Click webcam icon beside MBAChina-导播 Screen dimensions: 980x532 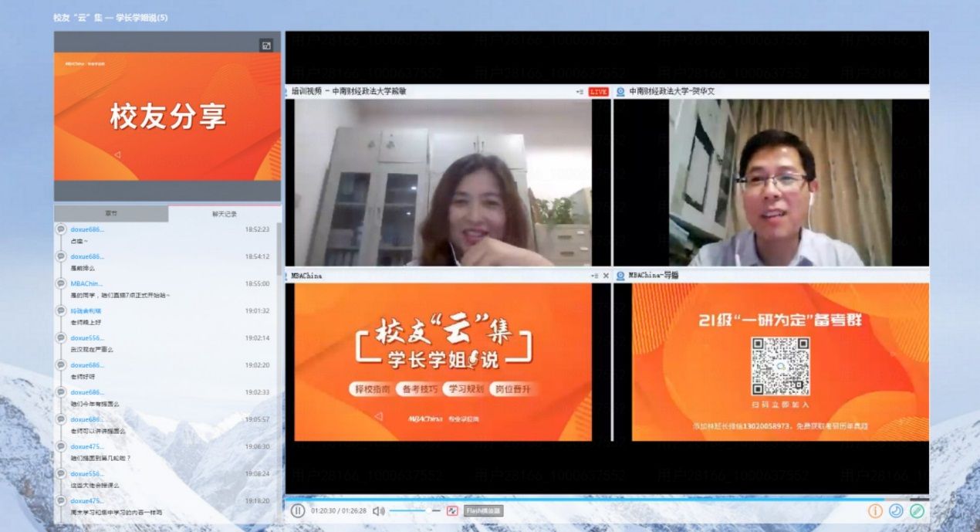click(620, 275)
